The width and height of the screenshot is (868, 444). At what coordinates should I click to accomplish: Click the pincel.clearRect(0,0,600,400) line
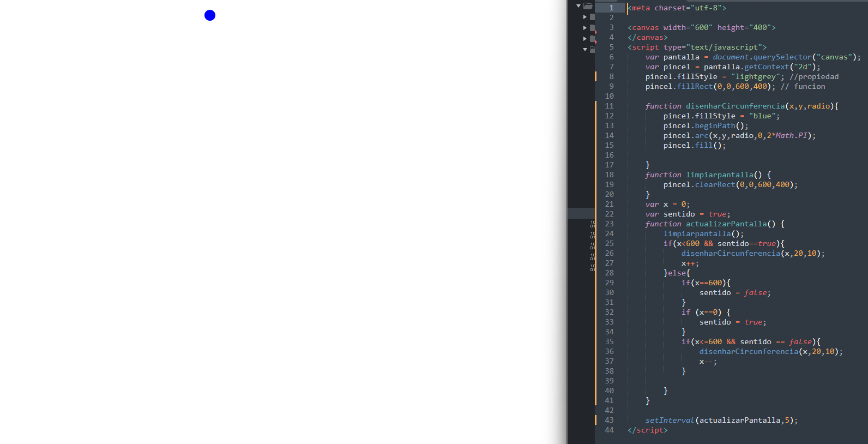click(731, 185)
